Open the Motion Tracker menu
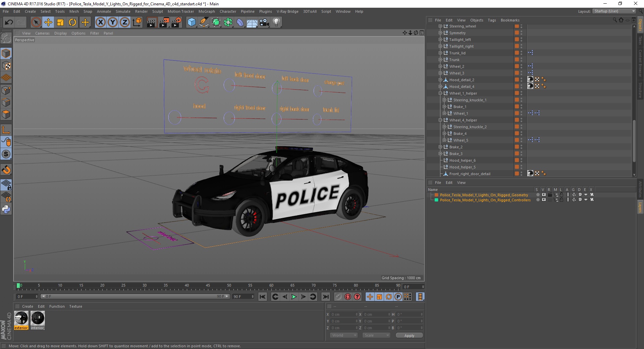 coord(181,11)
